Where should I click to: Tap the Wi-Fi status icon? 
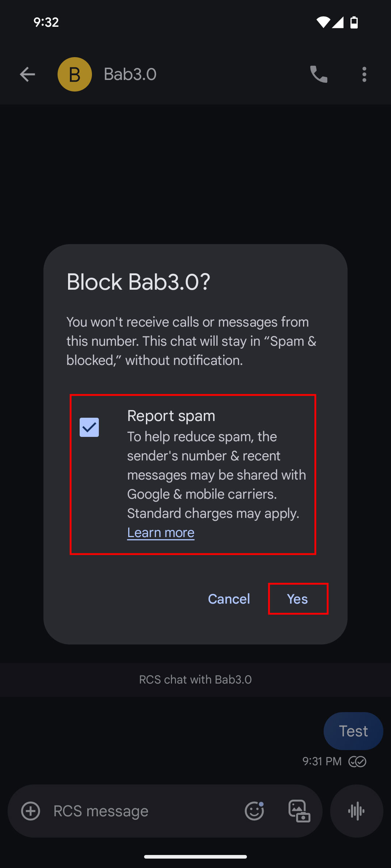click(x=323, y=22)
